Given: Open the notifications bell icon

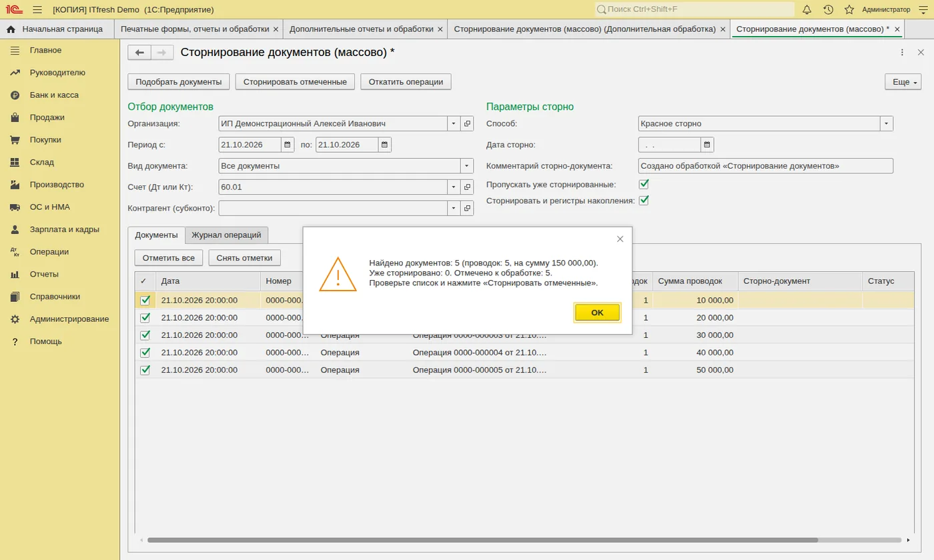Looking at the screenshot, I should pyautogui.click(x=807, y=9).
